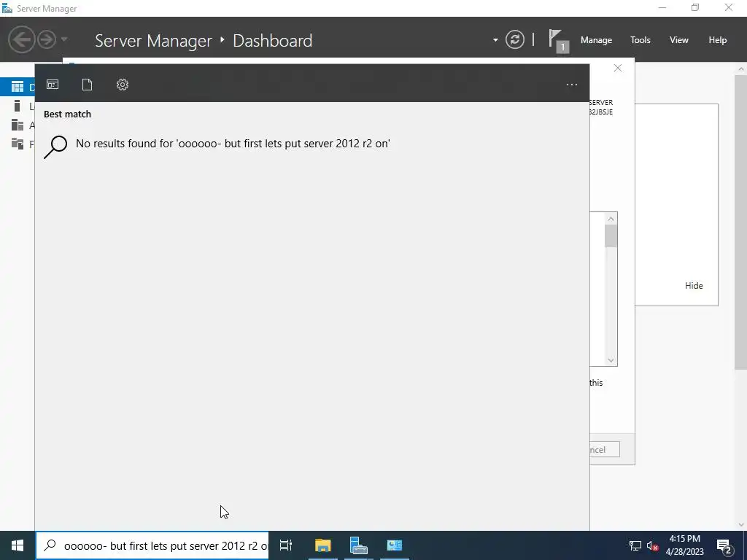This screenshot has height=560, width=747.
Task: Open the third pinned taskbar app
Action: click(395, 545)
